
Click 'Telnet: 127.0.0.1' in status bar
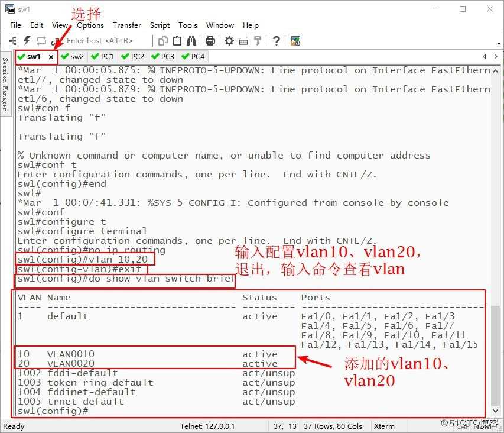tap(207, 426)
